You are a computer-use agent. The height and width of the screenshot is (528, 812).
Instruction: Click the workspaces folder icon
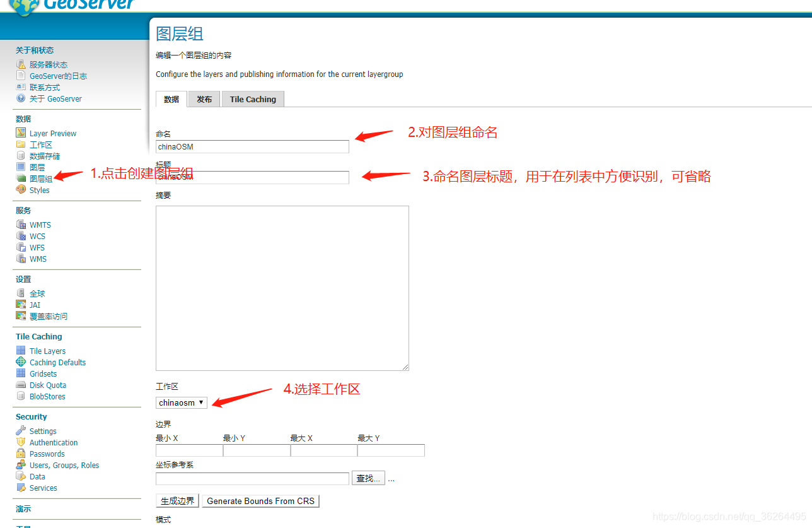click(21, 144)
